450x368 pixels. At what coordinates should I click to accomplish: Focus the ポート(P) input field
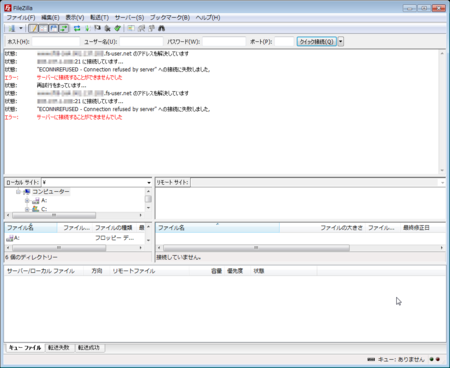284,41
